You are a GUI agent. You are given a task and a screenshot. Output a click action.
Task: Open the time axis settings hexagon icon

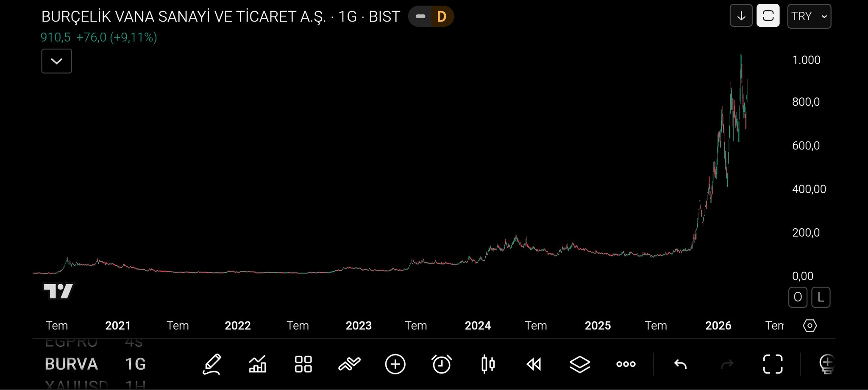810,326
